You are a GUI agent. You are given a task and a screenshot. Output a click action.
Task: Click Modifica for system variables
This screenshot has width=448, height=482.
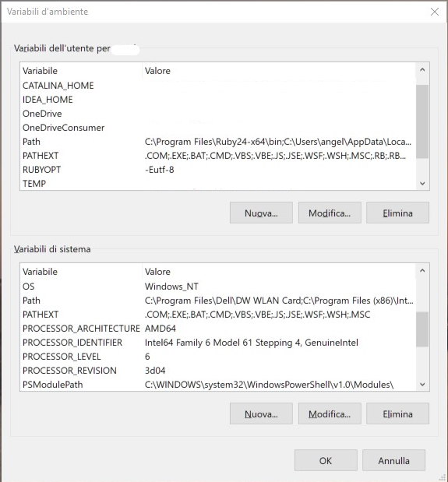tap(330, 413)
